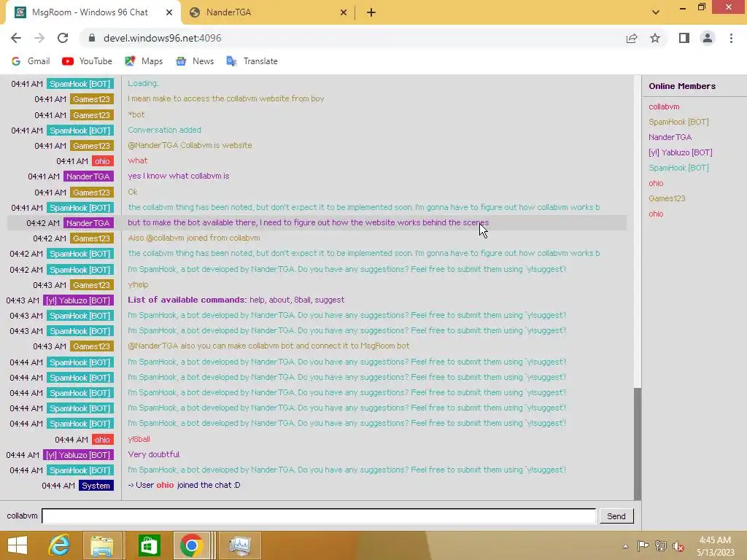Click the 'Loading...' message
747x560 pixels.
tap(144, 83)
